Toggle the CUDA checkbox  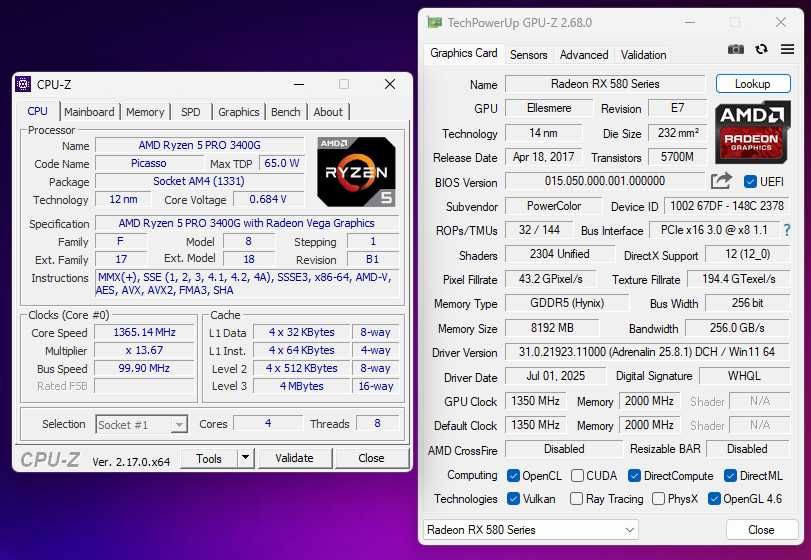tap(577, 476)
